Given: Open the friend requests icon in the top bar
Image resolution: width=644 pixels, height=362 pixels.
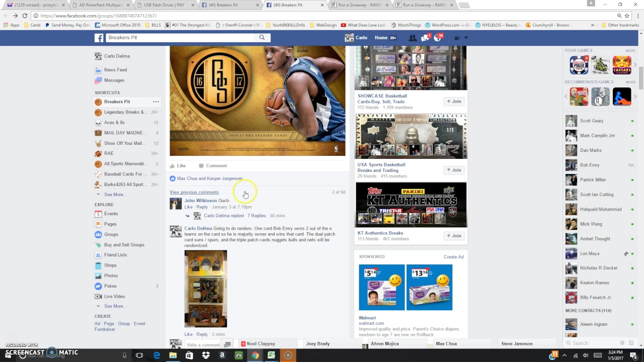Looking at the screenshot, I should tap(413, 38).
